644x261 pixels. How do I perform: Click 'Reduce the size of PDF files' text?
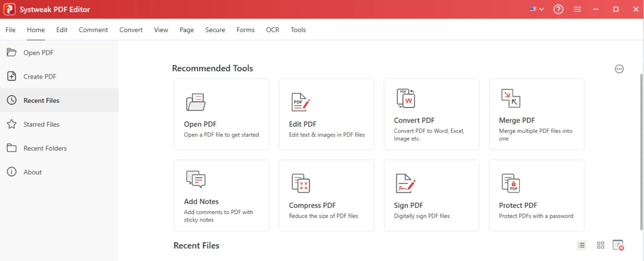pyautogui.click(x=323, y=216)
